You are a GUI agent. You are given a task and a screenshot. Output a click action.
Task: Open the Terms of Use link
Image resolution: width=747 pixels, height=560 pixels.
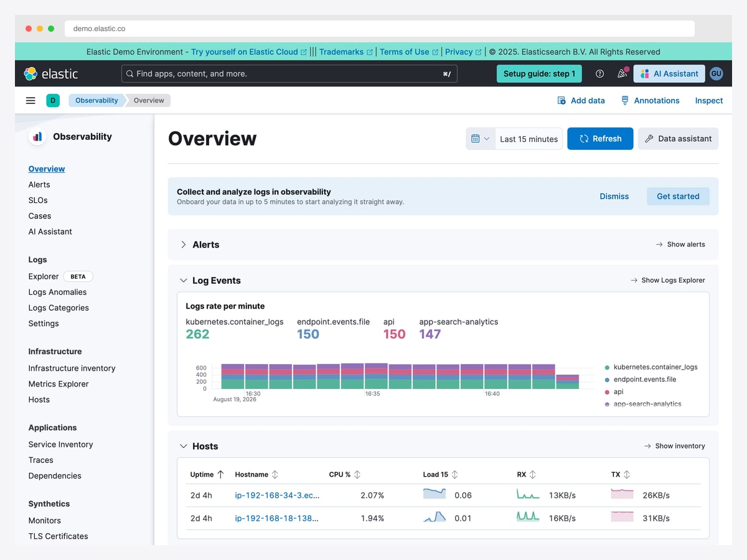coord(409,52)
